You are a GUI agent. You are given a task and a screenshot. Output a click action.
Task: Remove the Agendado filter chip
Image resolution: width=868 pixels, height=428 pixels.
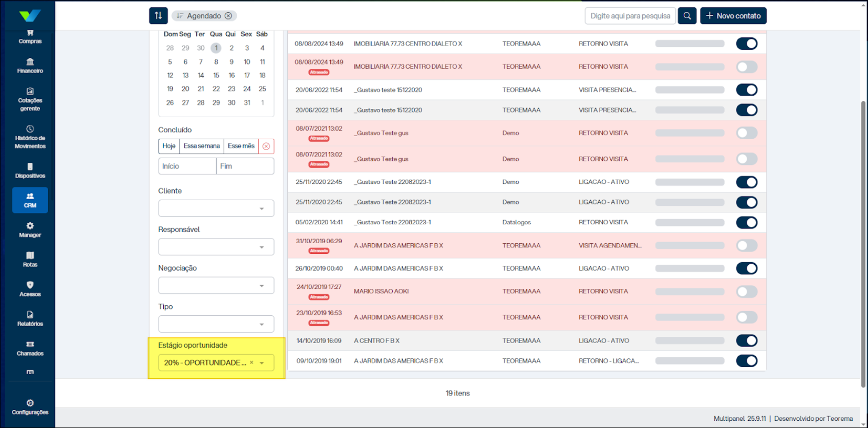tap(228, 16)
